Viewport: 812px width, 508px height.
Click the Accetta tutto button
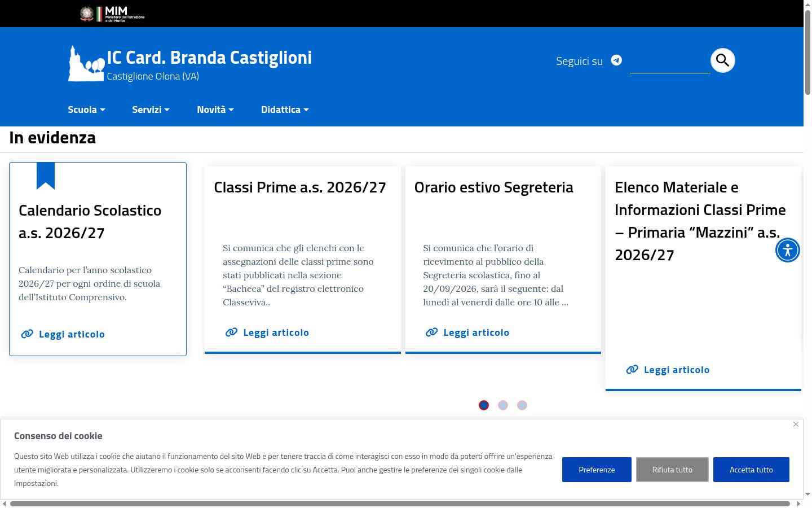tap(751, 470)
